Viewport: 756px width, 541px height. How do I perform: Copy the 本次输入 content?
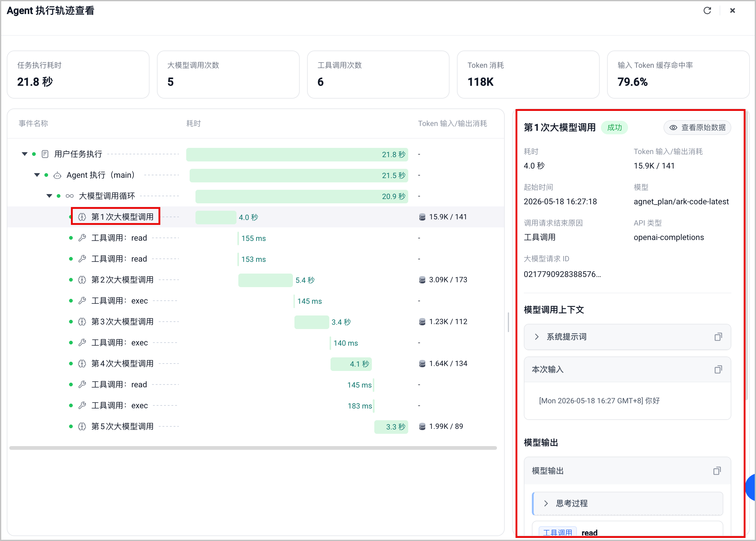[x=718, y=369]
